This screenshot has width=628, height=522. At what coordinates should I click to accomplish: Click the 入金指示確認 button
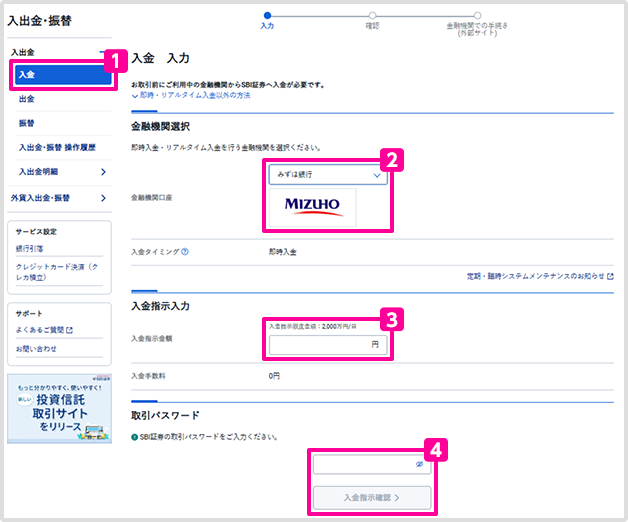(x=372, y=498)
